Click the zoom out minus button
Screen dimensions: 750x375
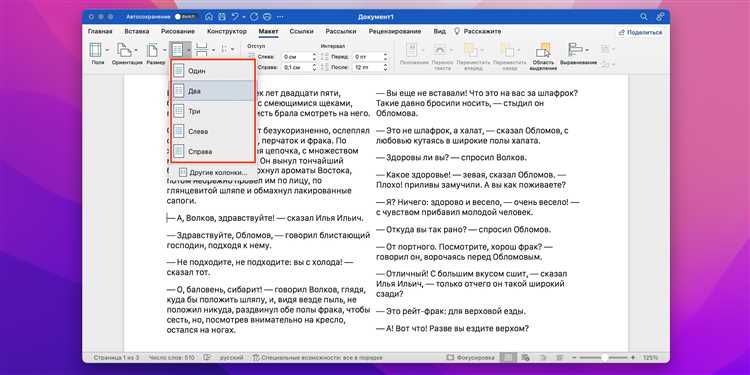pos(573,357)
